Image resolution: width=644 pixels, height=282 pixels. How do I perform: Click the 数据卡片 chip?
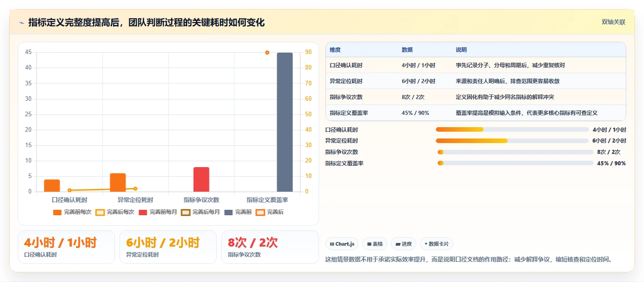pos(437,244)
